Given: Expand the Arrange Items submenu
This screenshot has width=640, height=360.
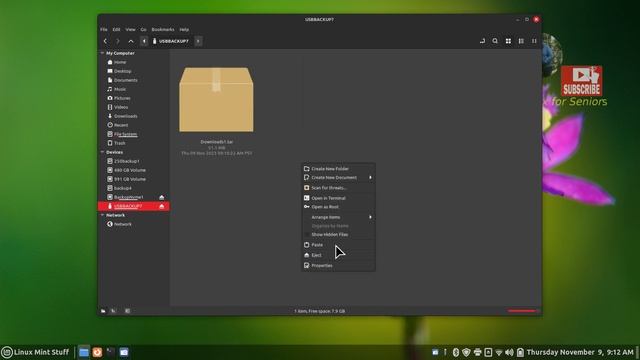Looking at the screenshot, I should coord(338,217).
